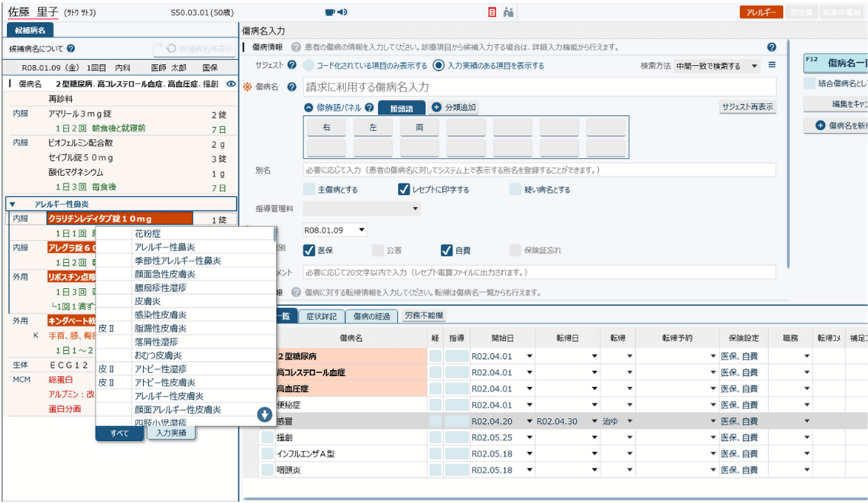Screen dimensions: 868x503
Task: Click the 傷病名 input field
Action: 539,87
